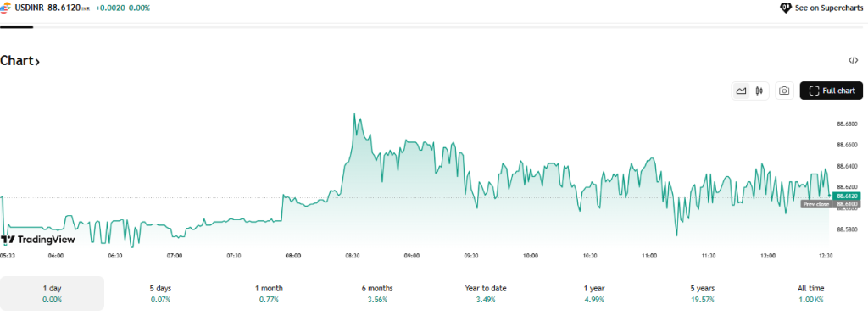868x315 pixels.
Task: Select the area chart style icon
Action: click(x=741, y=91)
